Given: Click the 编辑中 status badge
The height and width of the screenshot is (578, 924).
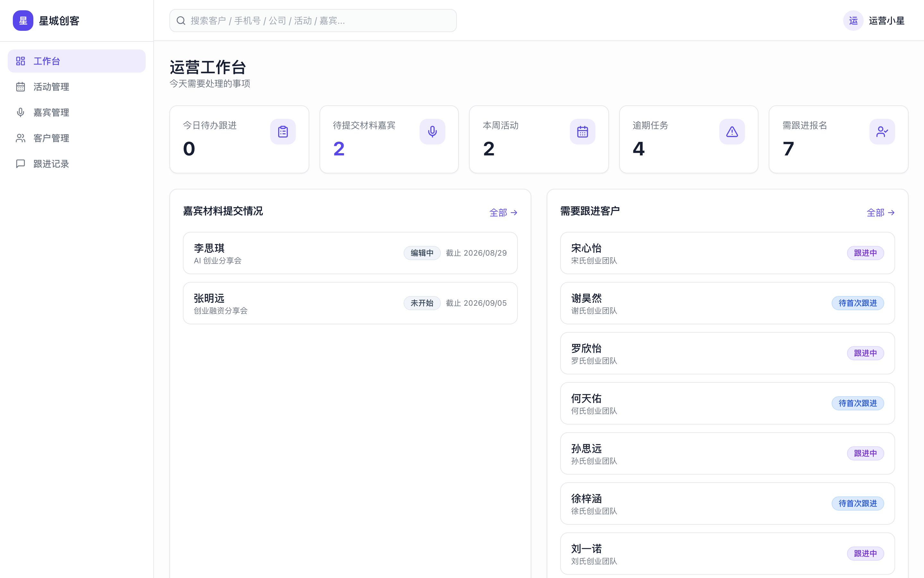Looking at the screenshot, I should [422, 253].
